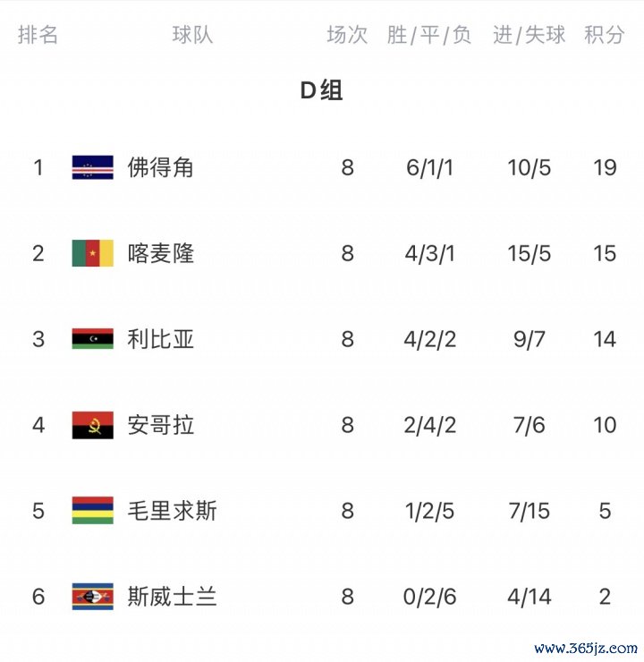Click the 胜/平/负 column header

(x=429, y=35)
